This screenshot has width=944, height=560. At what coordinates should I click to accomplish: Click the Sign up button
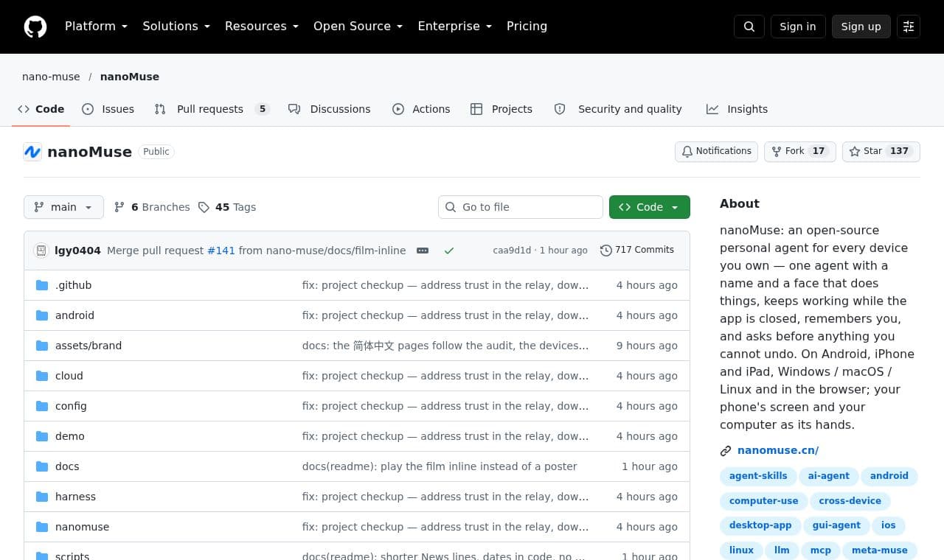(x=861, y=27)
